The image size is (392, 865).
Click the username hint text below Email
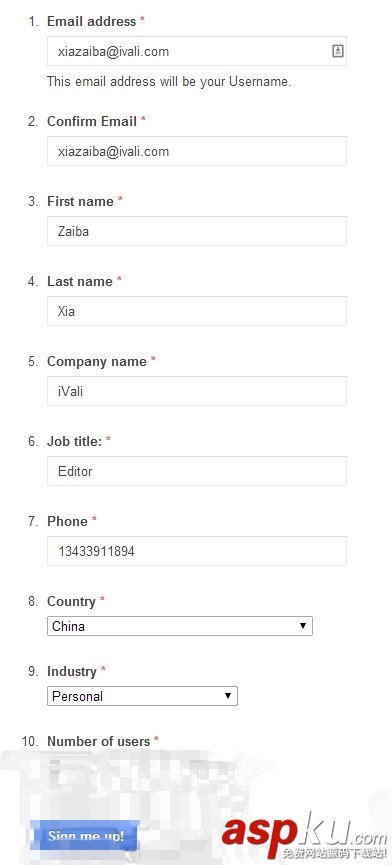[169, 82]
